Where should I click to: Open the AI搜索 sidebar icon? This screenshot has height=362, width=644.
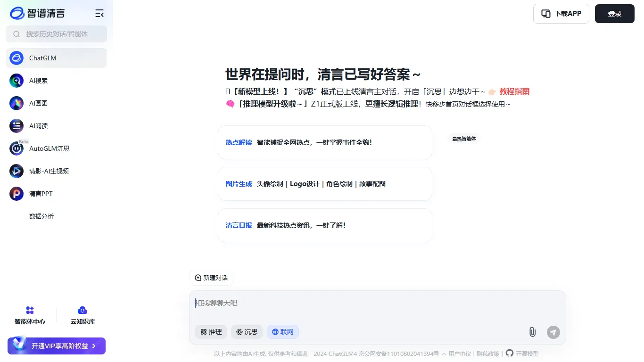16,80
